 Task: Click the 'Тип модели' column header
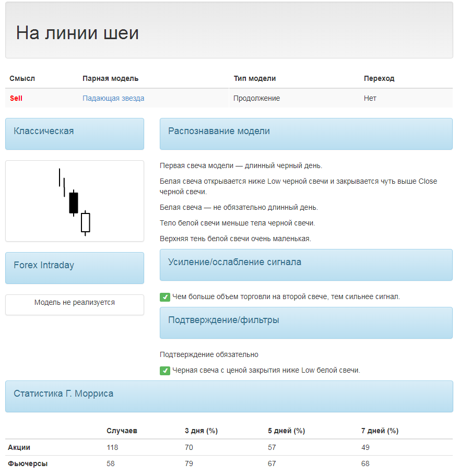(x=255, y=78)
